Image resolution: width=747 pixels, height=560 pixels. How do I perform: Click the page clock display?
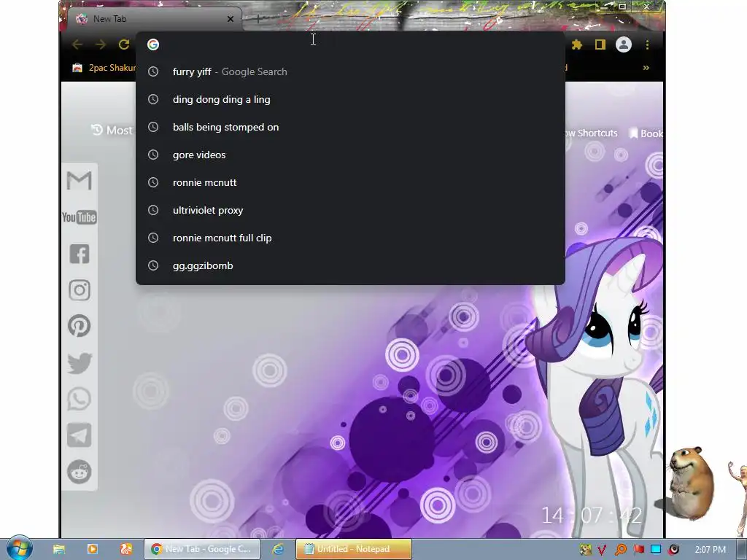click(592, 516)
